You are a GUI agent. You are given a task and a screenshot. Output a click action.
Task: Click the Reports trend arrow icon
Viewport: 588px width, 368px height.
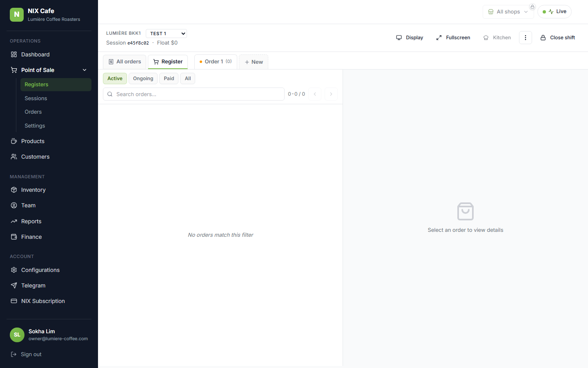14,221
